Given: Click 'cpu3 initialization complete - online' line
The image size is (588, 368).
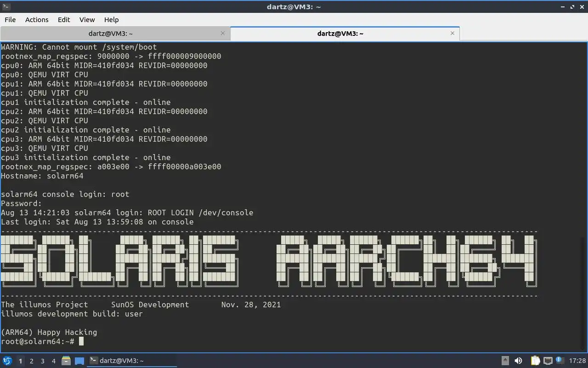Looking at the screenshot, I should pos(86,157).
